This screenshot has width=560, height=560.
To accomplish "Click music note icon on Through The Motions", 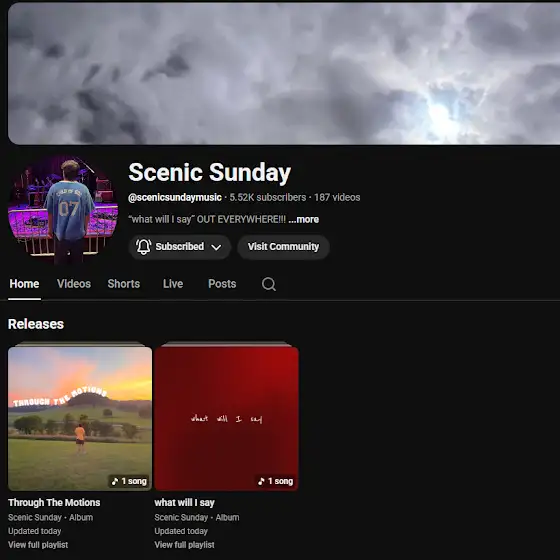I will coord(115,481).
